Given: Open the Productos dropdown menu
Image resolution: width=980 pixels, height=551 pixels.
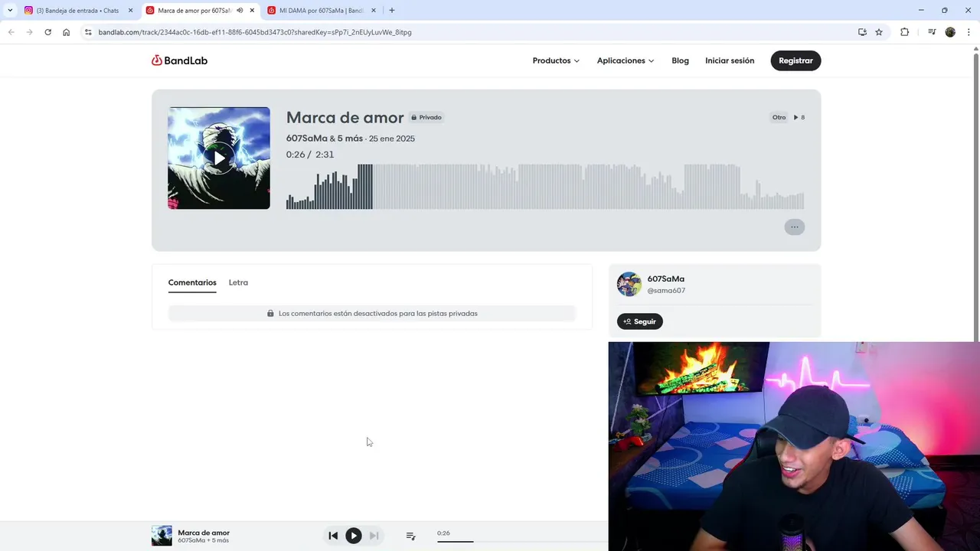Looking at the screenshot, I should point(556,60).
